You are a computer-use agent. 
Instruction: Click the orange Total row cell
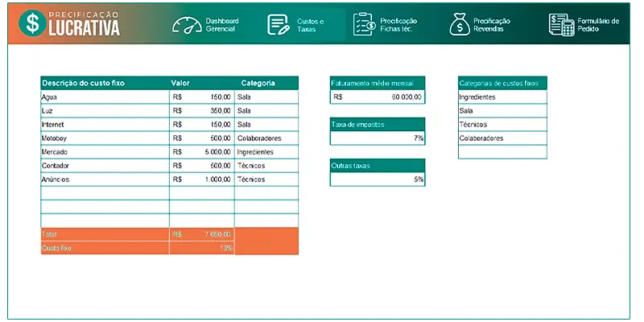(105, 234)
